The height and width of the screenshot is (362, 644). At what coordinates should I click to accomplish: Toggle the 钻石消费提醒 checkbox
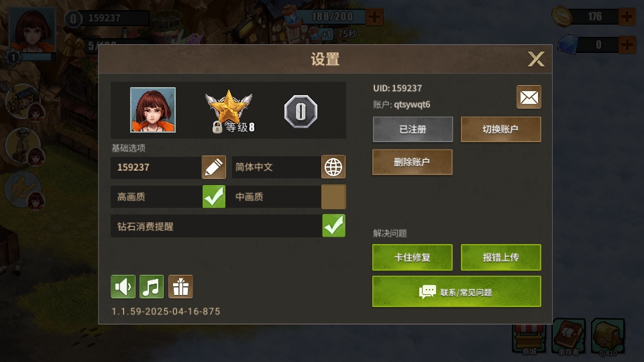pos(333,226)
